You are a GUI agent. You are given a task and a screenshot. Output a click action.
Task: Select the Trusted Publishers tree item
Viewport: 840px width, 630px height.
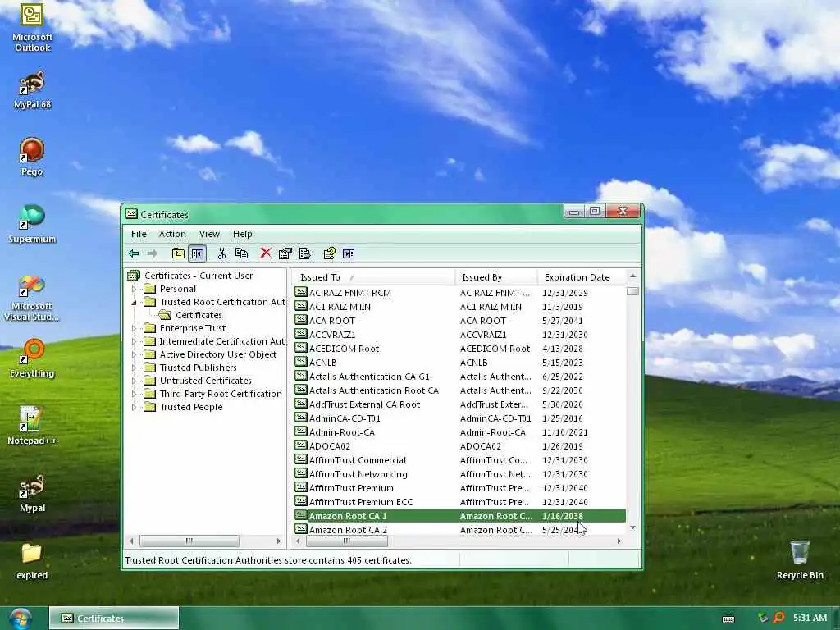(x=198, y=367)
